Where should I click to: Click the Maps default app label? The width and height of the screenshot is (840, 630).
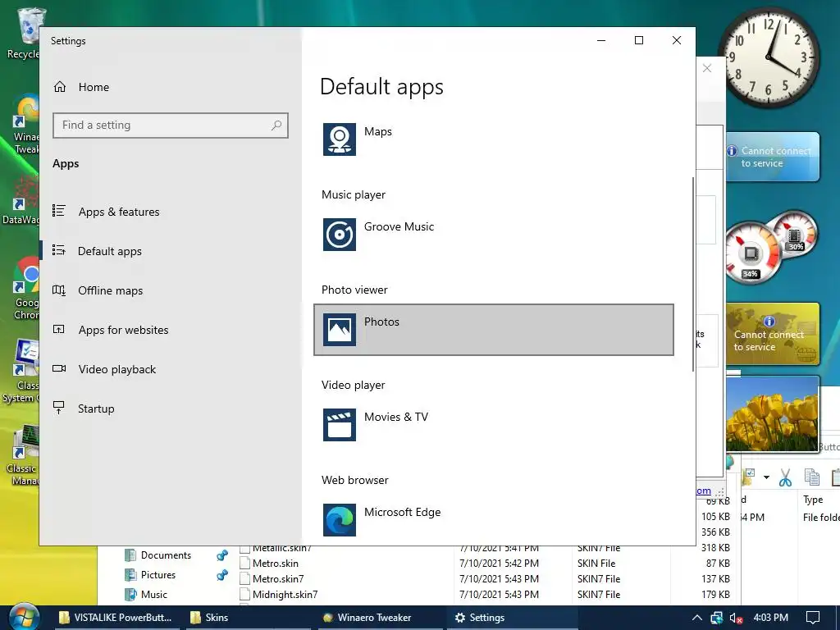(x=378, y=131)
